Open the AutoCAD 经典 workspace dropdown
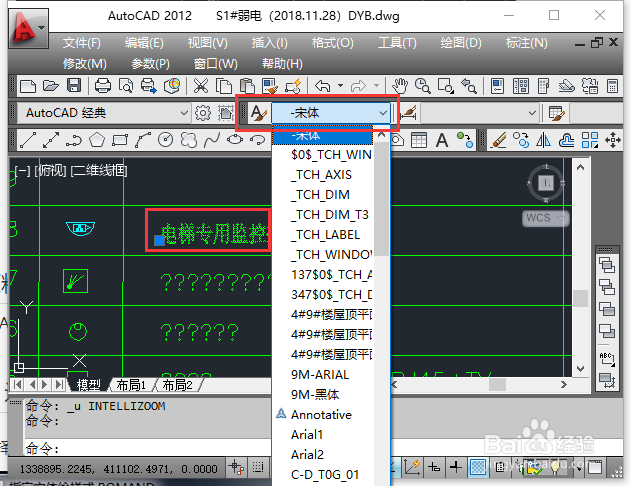 coord(104,113)
